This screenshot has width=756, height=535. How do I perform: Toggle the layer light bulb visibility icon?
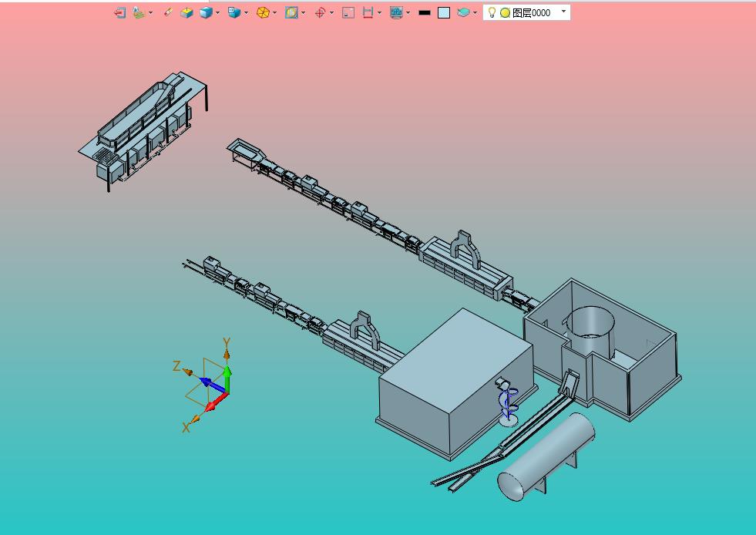coord(492,12)
